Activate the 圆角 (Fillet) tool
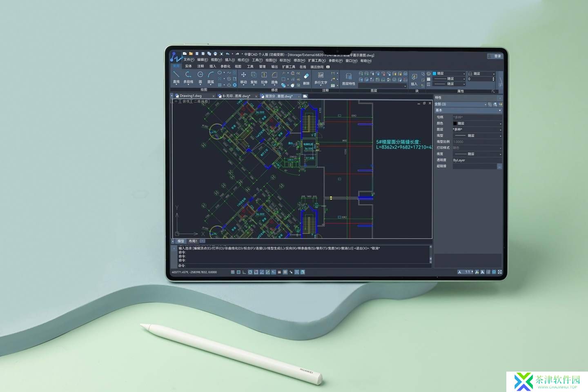Image resolution: width=588 pixels, height=392 pixels. click(274, 77)
